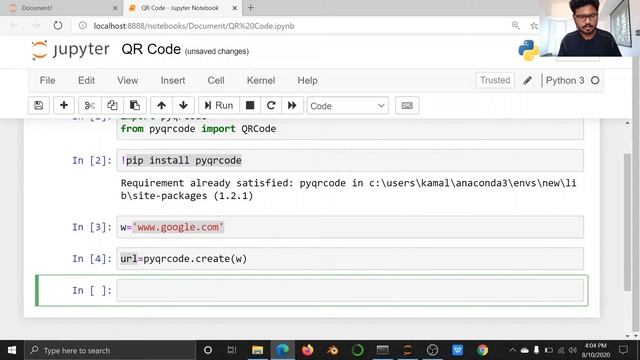Viewport: 640px width, 360px height.
Task: Restart the kernel with the circular arrow
Action: pyautogui.click(x=271, y=105)
